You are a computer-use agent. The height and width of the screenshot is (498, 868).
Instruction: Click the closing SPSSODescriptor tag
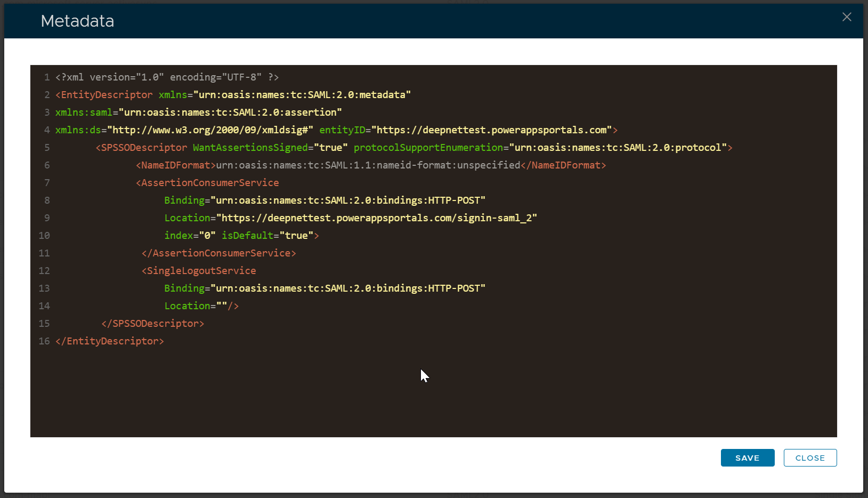pyautogui.click(x=152, y=324)
